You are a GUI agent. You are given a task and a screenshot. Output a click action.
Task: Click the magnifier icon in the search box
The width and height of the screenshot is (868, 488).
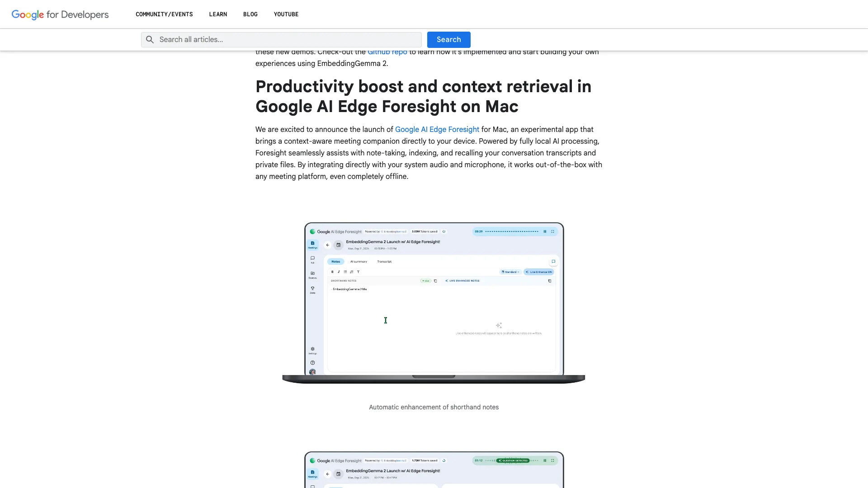point(150,40)
